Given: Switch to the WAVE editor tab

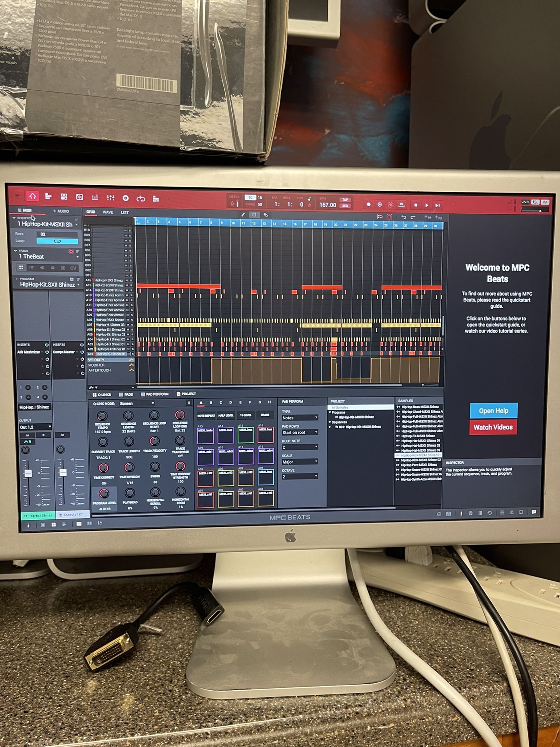Looking at the screenshot, I should point(108,212).
